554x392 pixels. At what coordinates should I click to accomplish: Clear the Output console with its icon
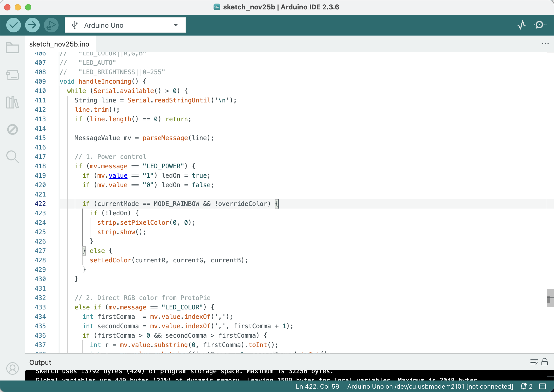click(534, 362)
